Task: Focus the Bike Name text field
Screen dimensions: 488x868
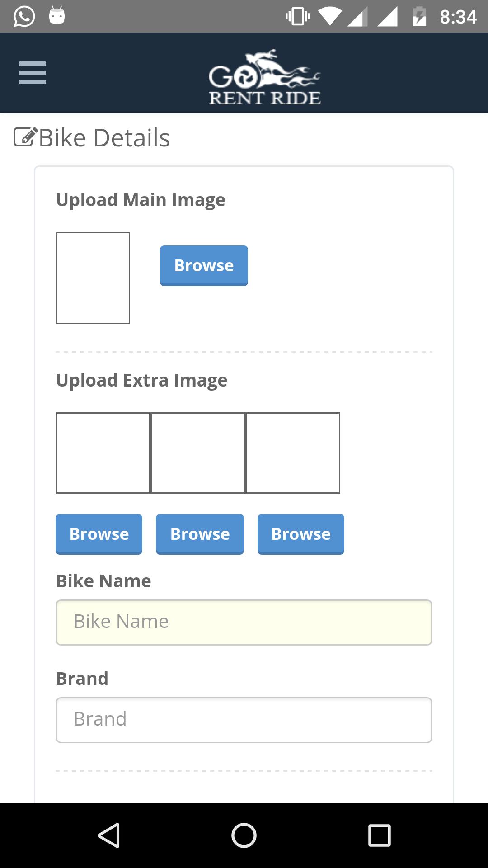Action: pos(244,623)
